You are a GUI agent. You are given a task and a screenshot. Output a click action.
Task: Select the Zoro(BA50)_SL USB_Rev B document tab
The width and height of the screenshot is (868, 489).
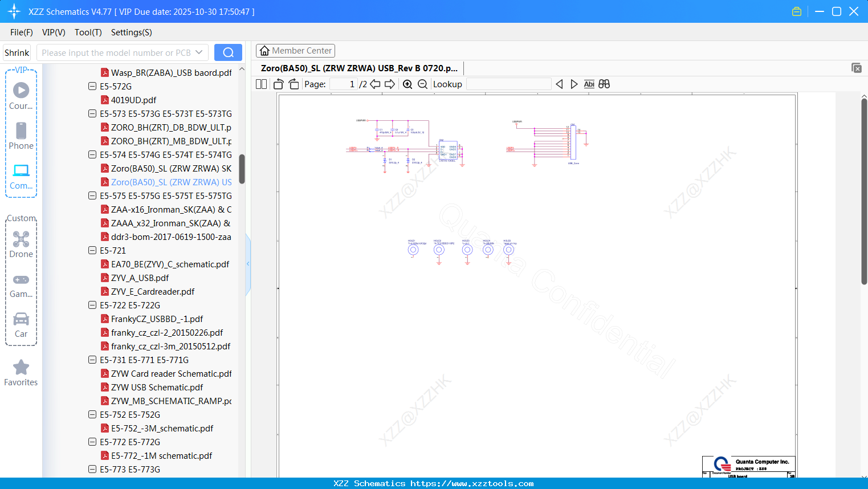[359, 68]
